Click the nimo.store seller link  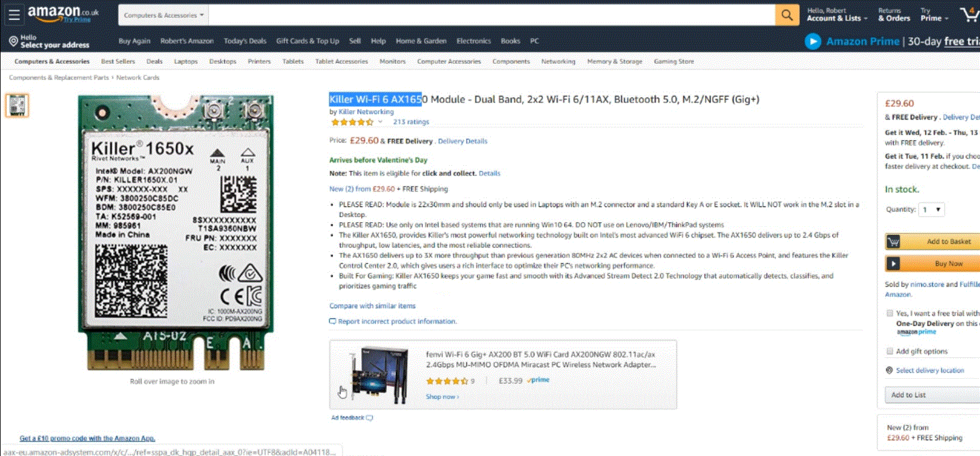[x=927, y=285]
